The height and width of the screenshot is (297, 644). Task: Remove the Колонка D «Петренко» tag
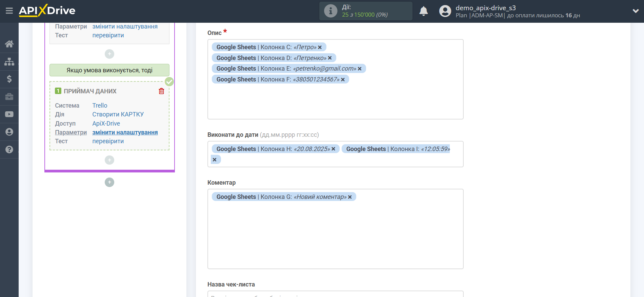pyautogui.click(x=330, y=58)
